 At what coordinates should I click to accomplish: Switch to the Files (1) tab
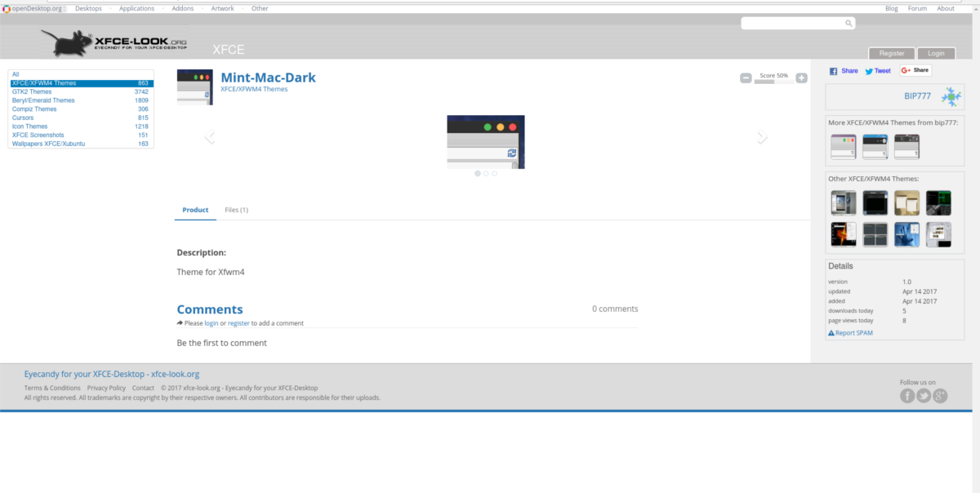[236, 210]
